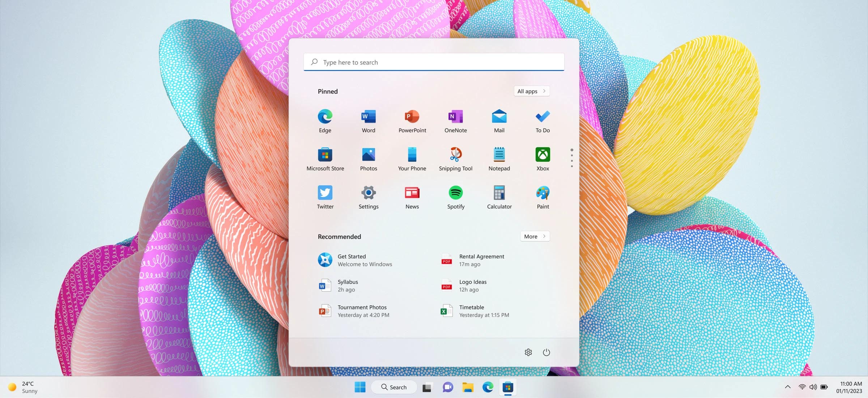
Task: Click the power button in Start menu
Action: 546,352
